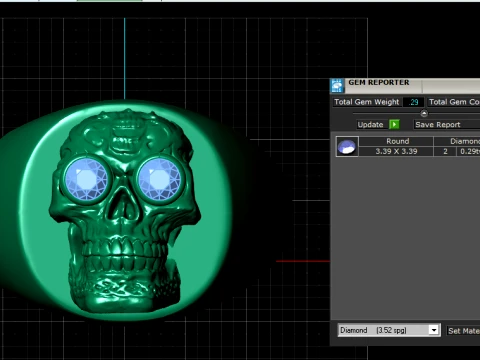The image size is (480, 360).
Task: Click the Update button label
Action: click(370, 125)
